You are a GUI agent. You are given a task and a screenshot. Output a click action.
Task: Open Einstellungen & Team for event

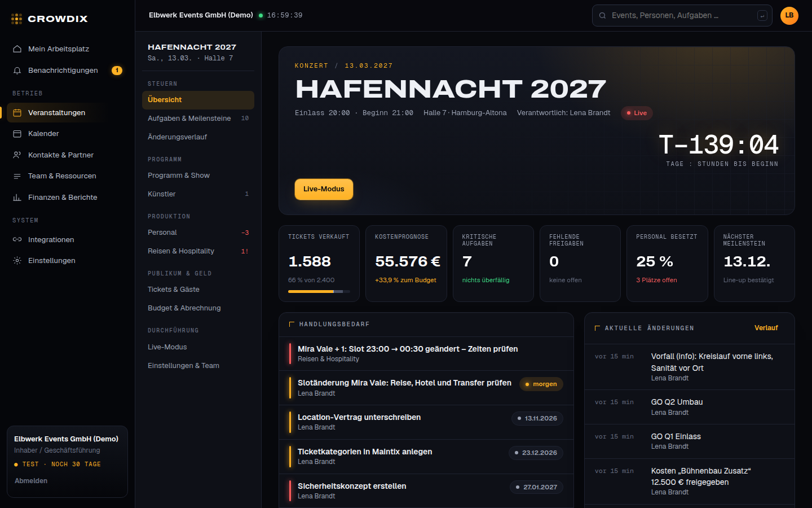198,366
